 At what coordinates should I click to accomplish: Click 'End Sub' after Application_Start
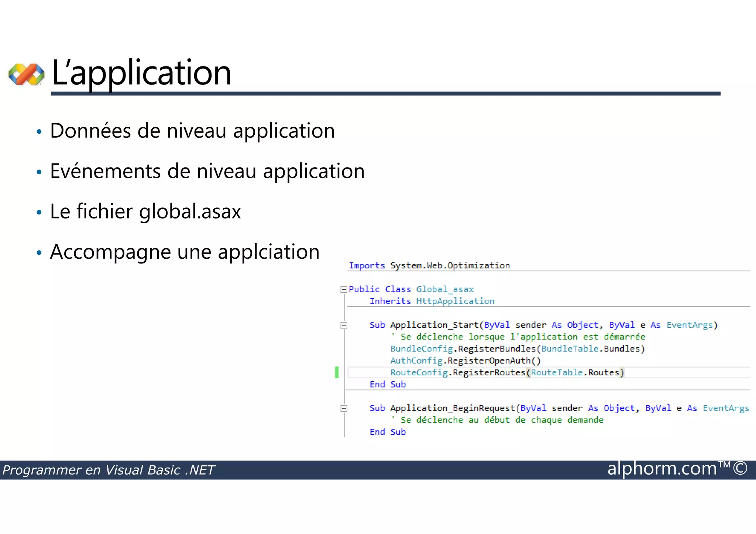click(x=388, y=385)
